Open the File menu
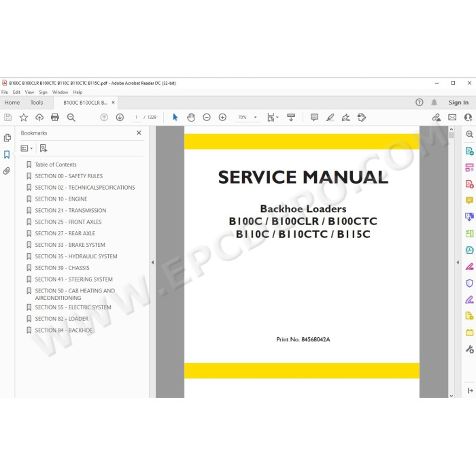The height and width of the screenshot is (476, 476). (x=5, y=92)
